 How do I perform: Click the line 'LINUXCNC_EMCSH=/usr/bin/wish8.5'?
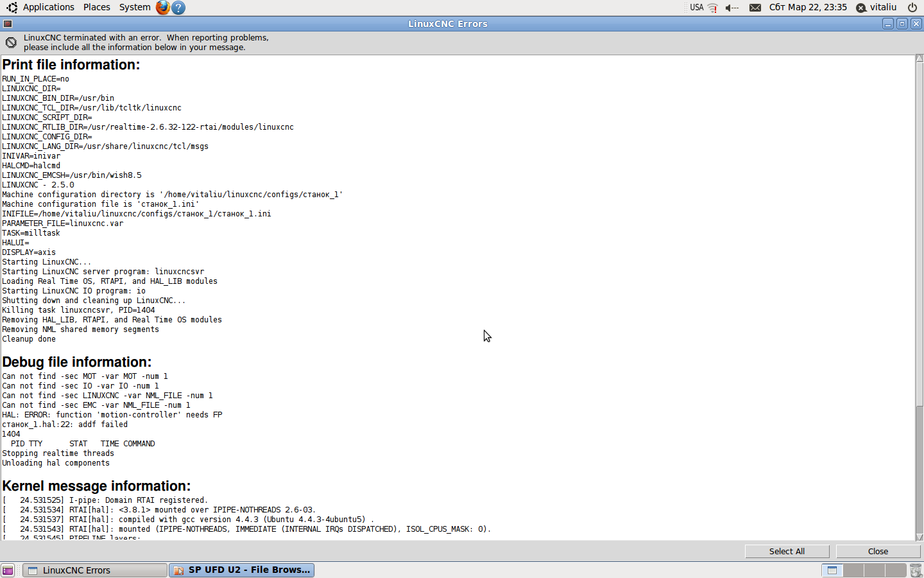pos(72,175)
